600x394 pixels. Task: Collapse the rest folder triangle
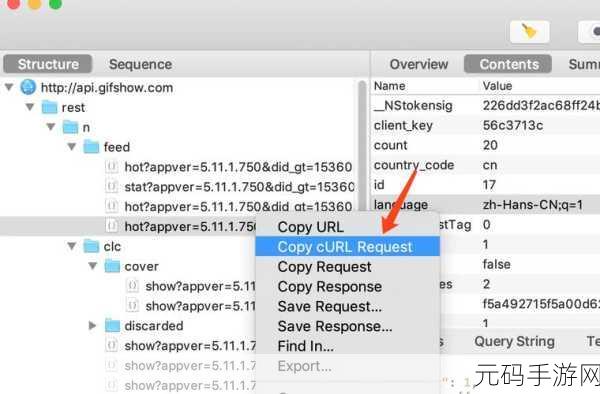point(30,107)
